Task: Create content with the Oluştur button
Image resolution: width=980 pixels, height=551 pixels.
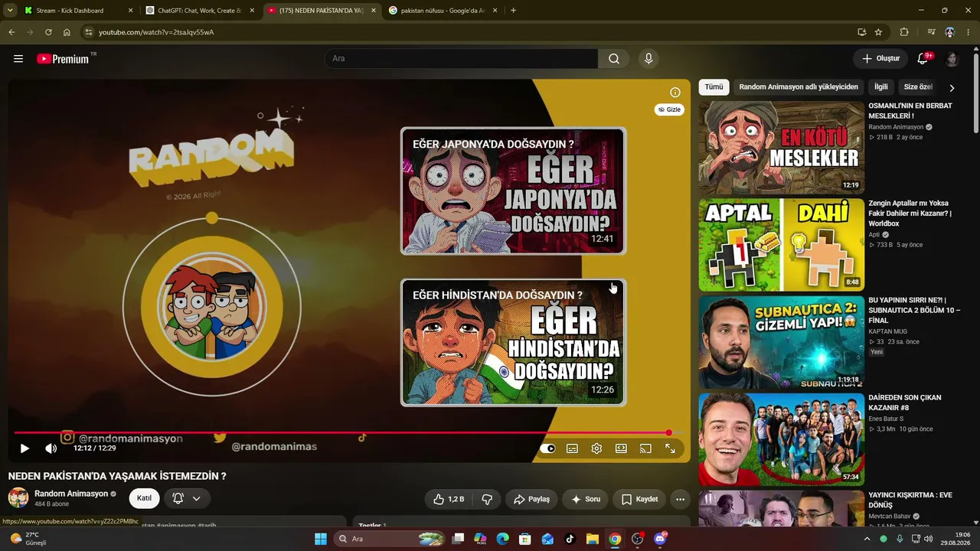Action: 880,59
